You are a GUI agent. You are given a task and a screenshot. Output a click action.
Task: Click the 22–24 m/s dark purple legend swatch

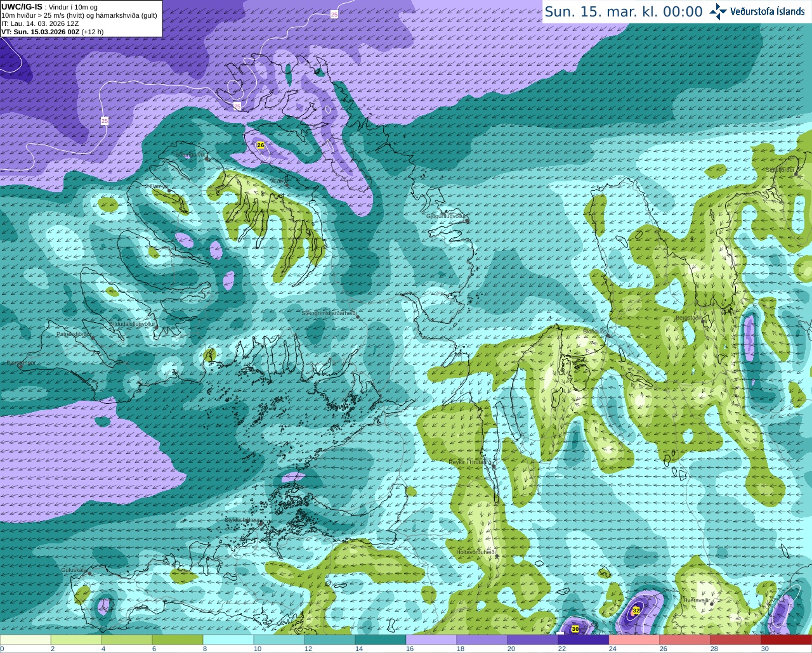pos(584,640)
